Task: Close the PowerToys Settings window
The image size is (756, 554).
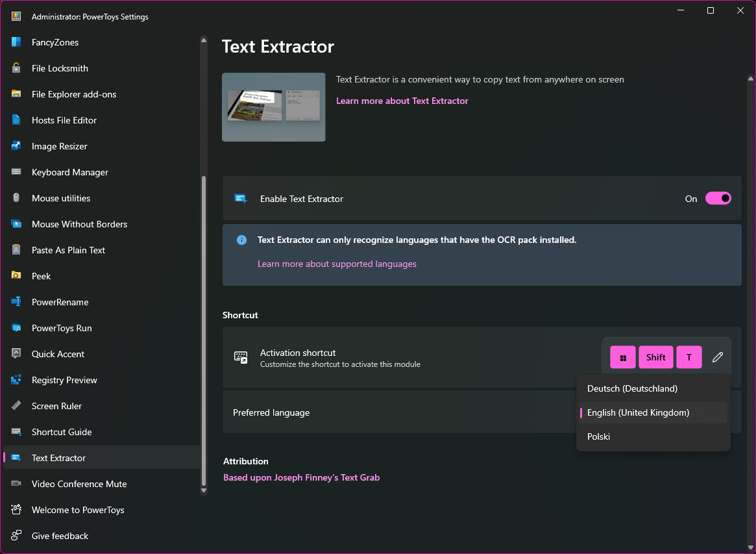Action: click(x=740, y=10)
